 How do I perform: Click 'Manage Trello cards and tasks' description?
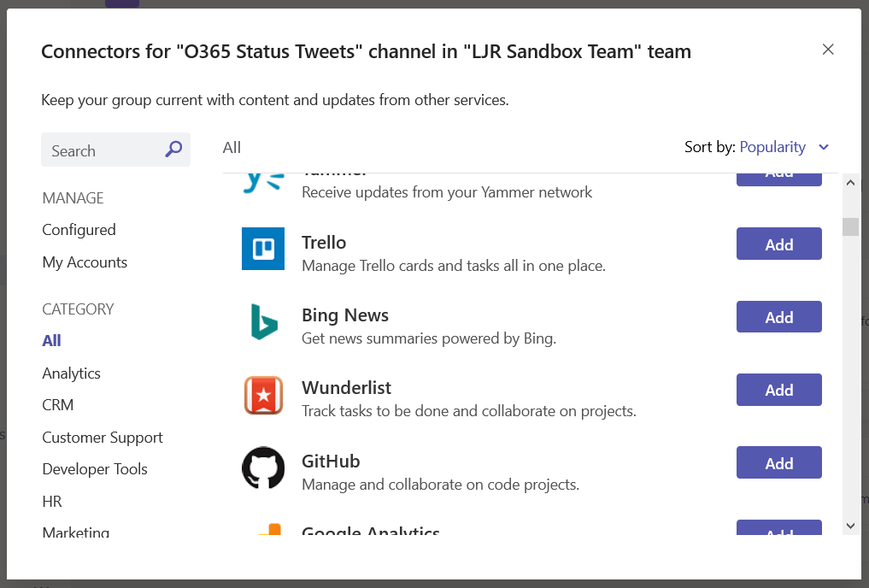(x=454, y=266)
